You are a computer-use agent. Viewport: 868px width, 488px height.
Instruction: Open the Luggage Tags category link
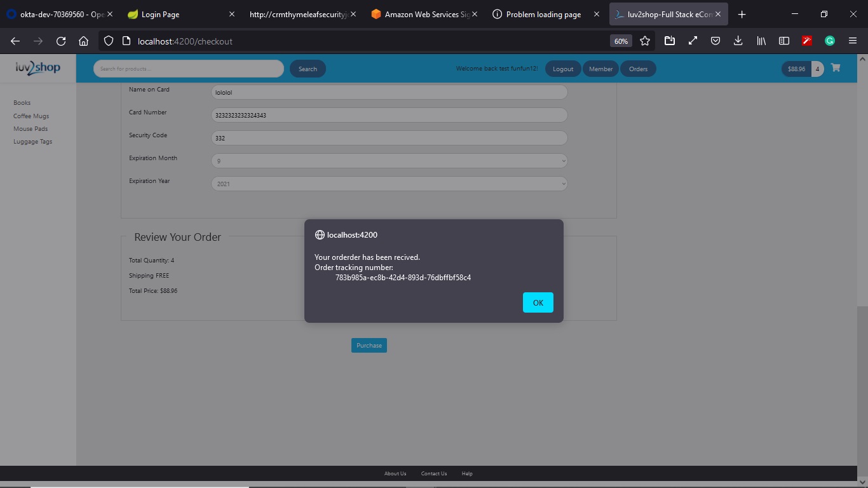pyautogui.click(x=33, y=142)
